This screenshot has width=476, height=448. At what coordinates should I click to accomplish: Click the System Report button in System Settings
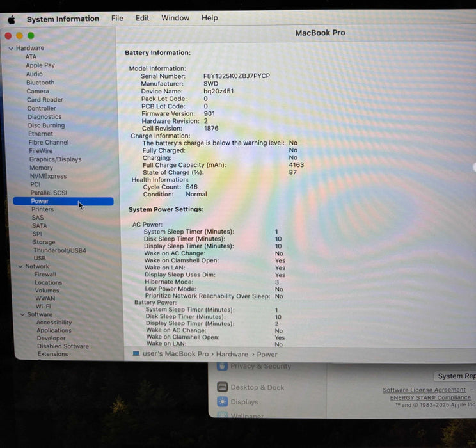456,376
